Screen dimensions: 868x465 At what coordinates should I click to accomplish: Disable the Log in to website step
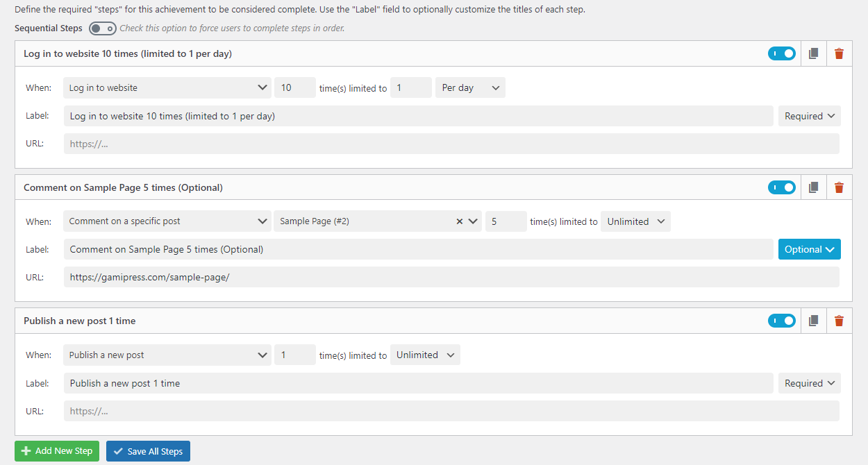781,53
